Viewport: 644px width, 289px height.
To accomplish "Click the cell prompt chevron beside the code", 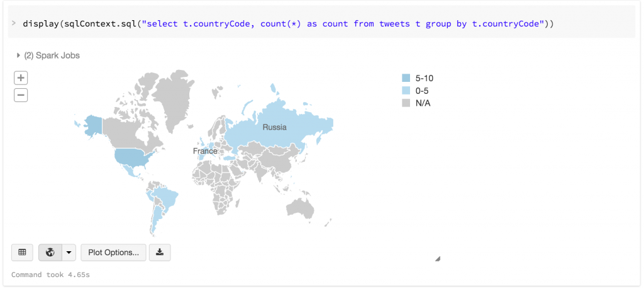I will point(13,23).
